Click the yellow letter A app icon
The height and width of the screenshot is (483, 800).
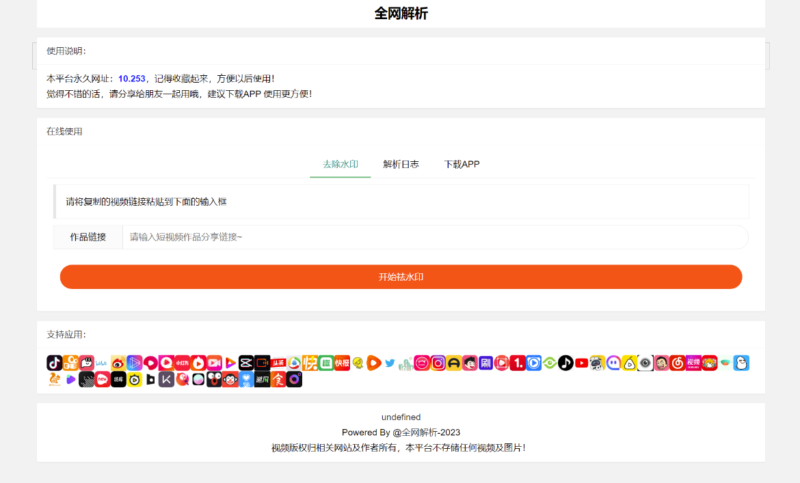tap(454, 363)
